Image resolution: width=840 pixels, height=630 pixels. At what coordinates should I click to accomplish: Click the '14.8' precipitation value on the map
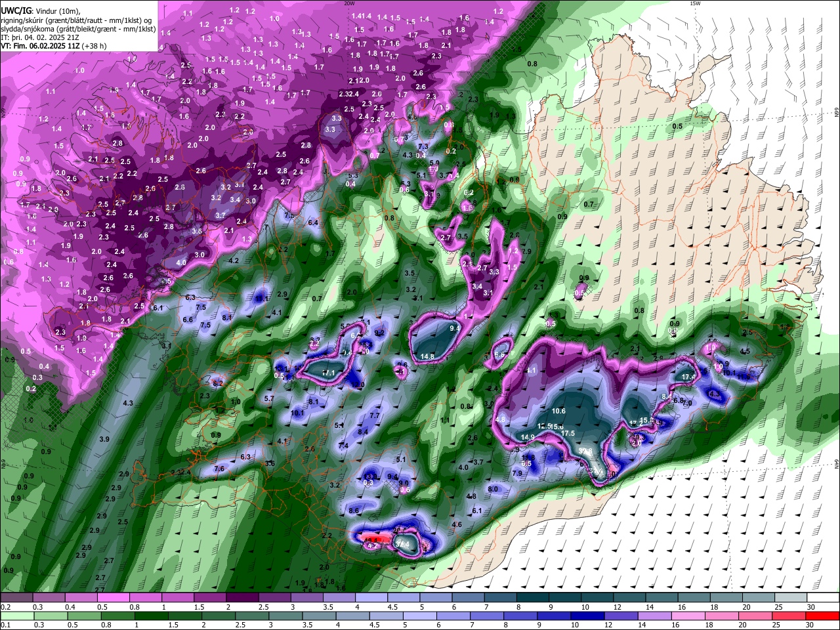point(427,356)
